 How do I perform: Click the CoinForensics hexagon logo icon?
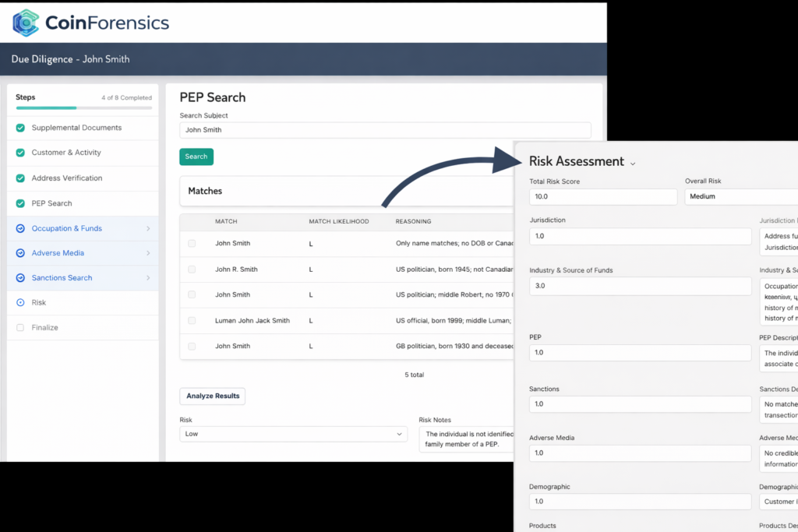coord(26,23)
